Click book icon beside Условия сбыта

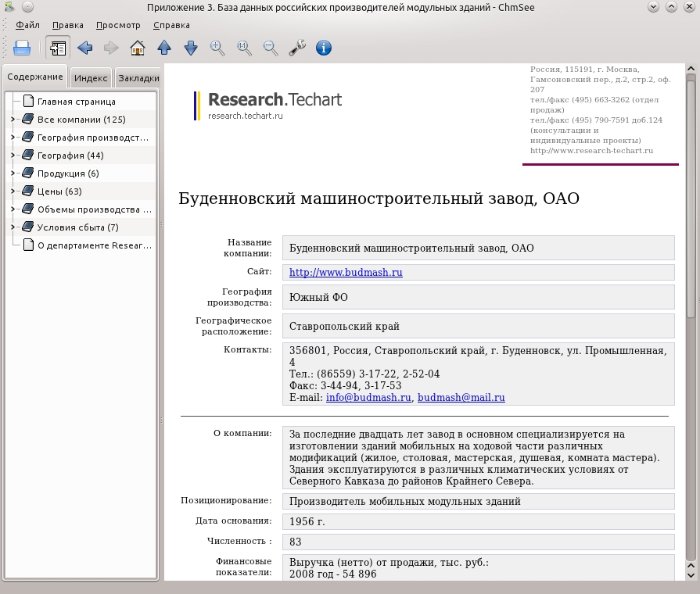[27, 227]
